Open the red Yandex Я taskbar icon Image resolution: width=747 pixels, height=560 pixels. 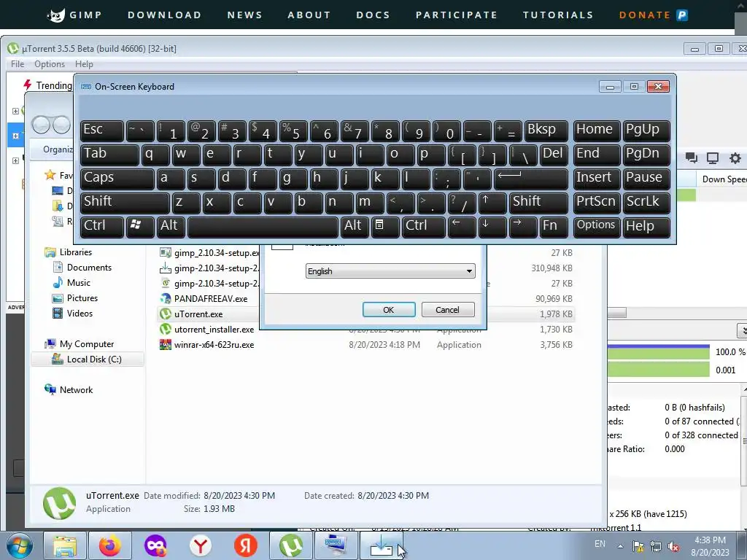[245, 545]
